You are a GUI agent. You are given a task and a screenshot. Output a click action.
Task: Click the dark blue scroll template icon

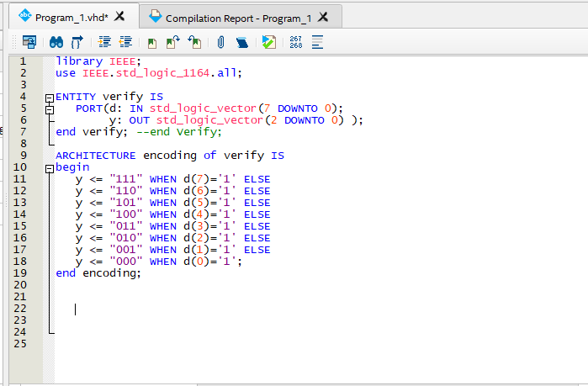tap(242, 42)
